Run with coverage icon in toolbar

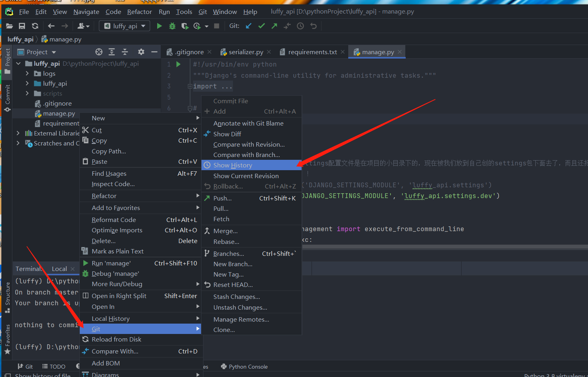[185, 26]
